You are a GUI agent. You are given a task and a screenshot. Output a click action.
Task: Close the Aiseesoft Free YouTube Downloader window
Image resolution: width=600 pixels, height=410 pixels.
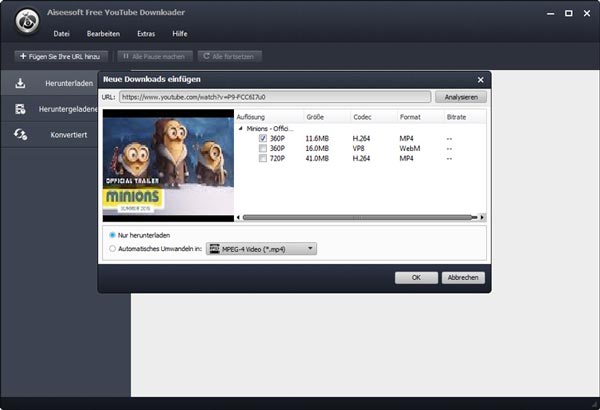587,13
